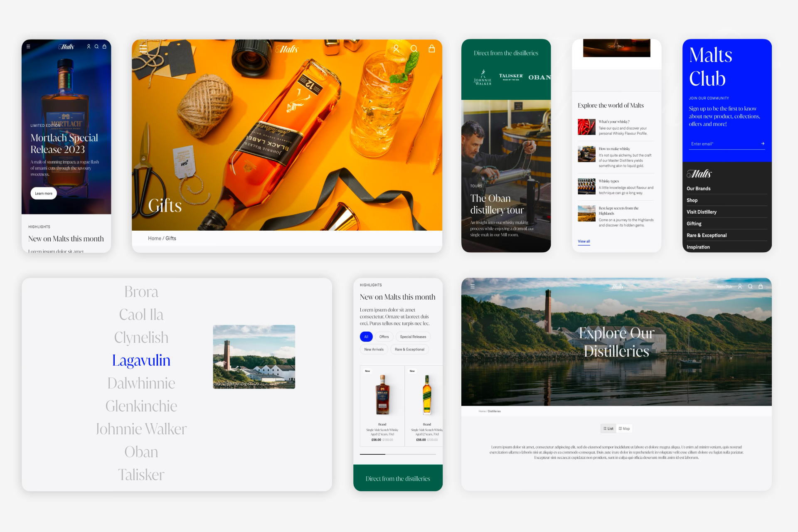This screenshot has height=532, width=798.
Task: Switch to List view on Distilleries page
Action: click(x=608, y=429)
